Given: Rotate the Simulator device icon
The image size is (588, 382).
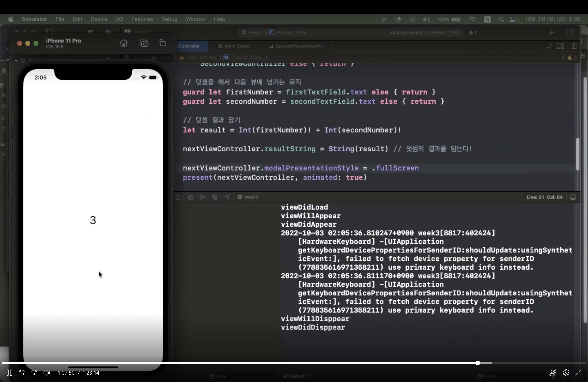Looking at the screenshot, I should (x=163, y=44).
